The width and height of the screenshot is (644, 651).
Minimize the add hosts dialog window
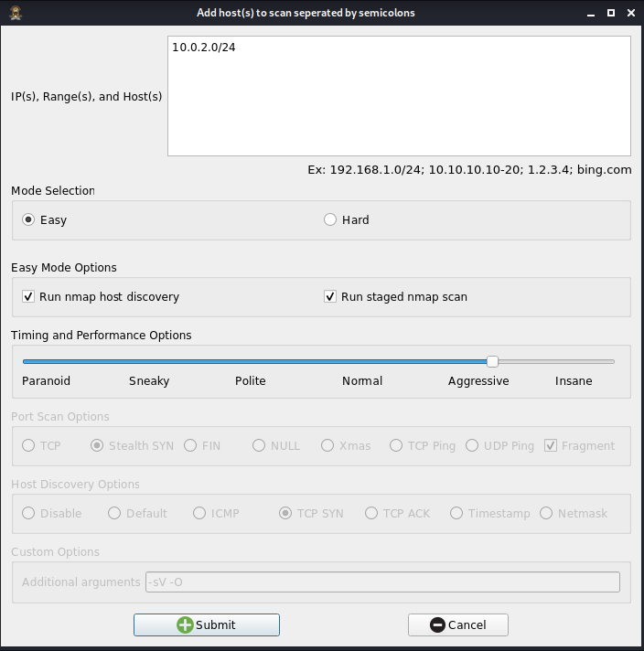pyautogui.click(x=586, y=13)
